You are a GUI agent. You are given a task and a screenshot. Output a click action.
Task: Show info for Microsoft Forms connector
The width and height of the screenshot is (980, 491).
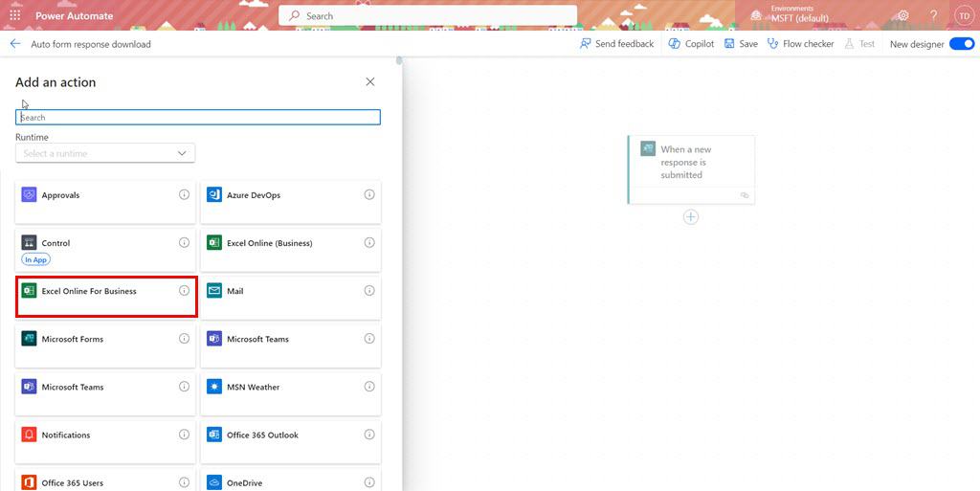(184, 339)
